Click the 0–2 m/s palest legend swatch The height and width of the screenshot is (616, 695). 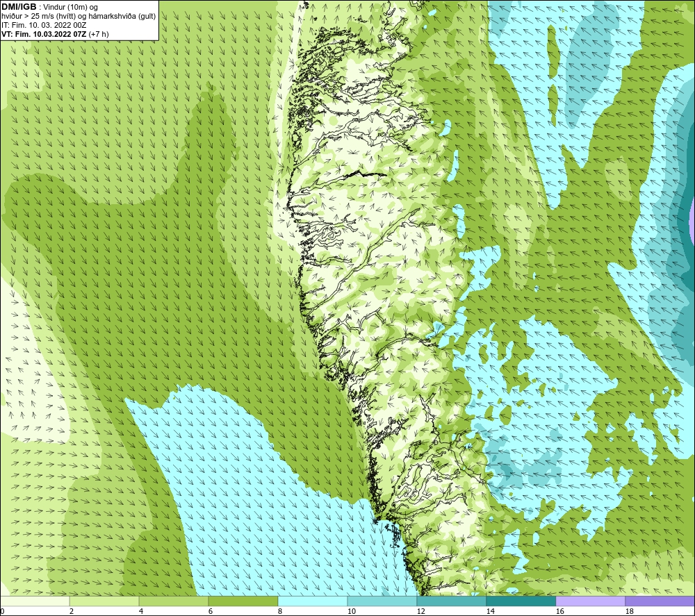pyautogui.click(x=35, y=601)
